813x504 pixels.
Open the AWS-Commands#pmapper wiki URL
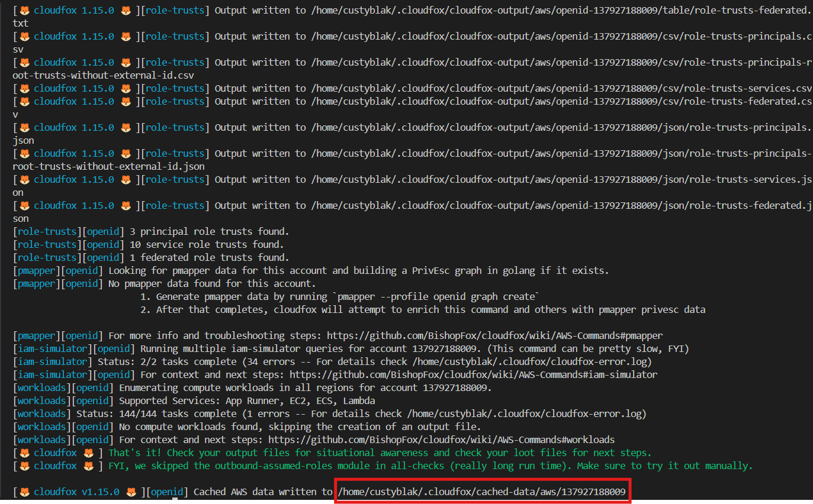click(494, 335)
